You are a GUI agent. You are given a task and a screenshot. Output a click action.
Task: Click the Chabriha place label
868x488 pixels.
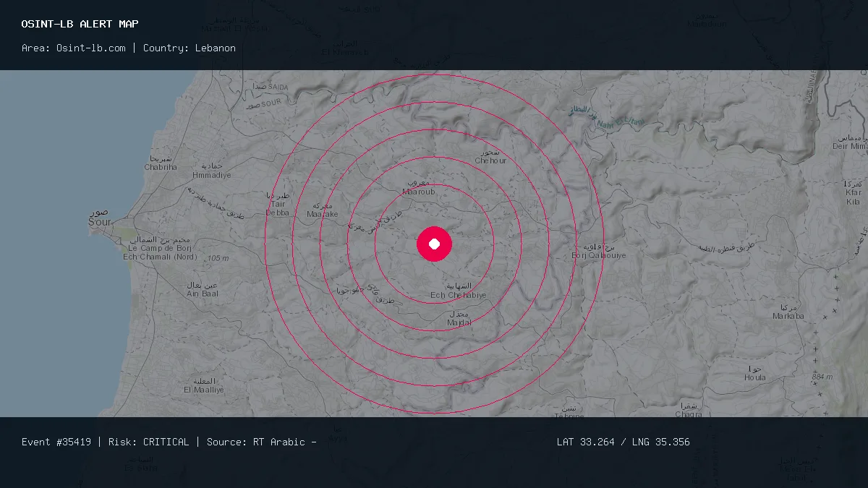click(161, 163)
